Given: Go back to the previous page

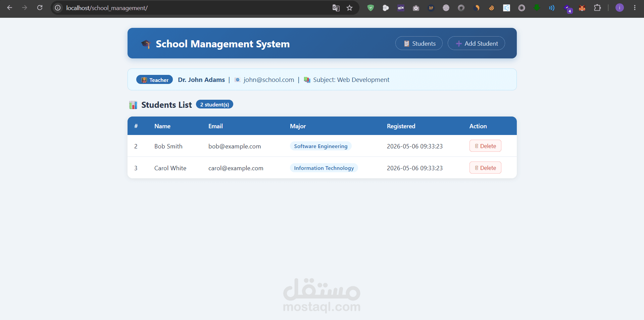Looking at the screenshot, I should click(9, 8).
